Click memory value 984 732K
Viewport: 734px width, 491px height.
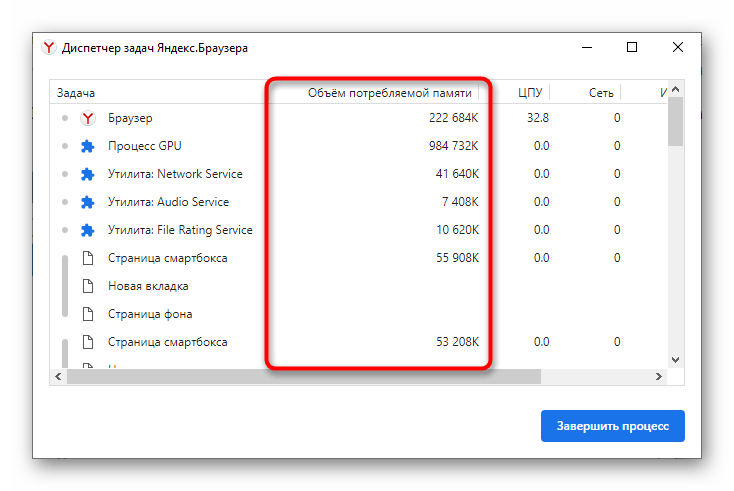pos(454,146)
